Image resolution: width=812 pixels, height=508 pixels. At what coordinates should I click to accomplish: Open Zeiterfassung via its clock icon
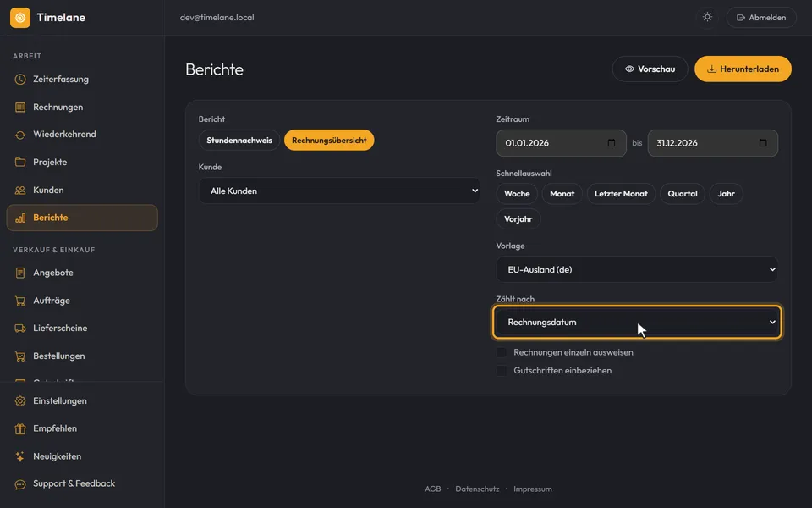coord(20,80)
